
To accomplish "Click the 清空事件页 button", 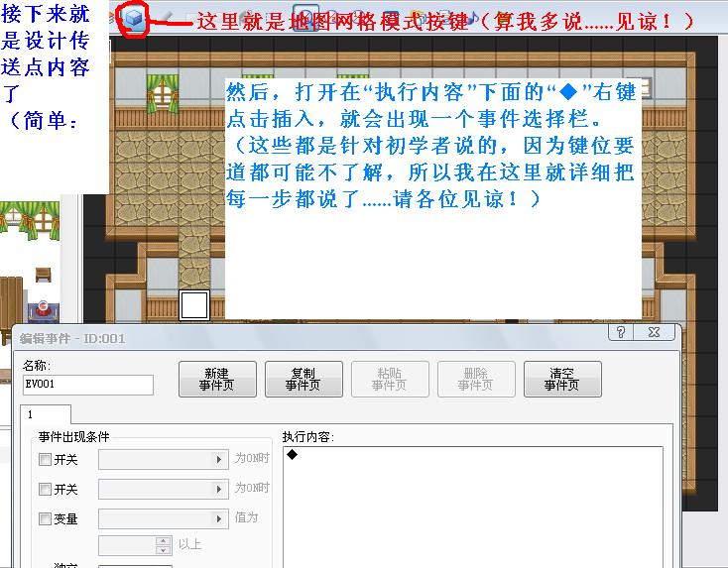I will tap(562, 379).
